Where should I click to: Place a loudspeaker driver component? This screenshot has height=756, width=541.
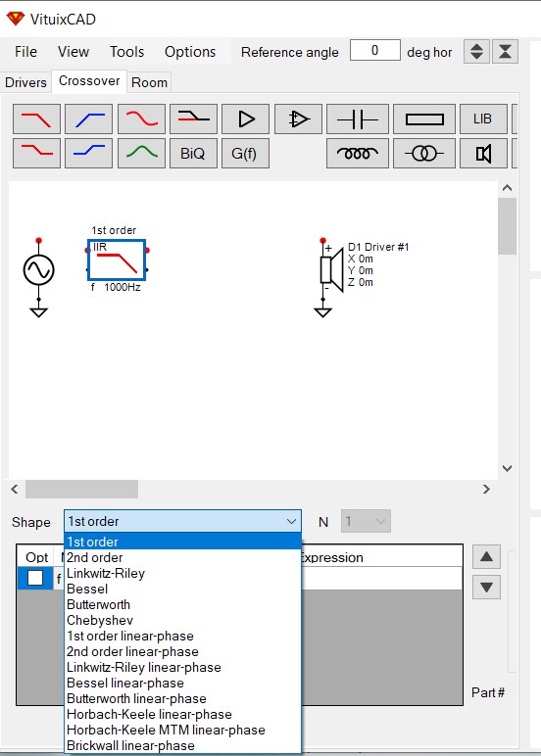point(483,153)
